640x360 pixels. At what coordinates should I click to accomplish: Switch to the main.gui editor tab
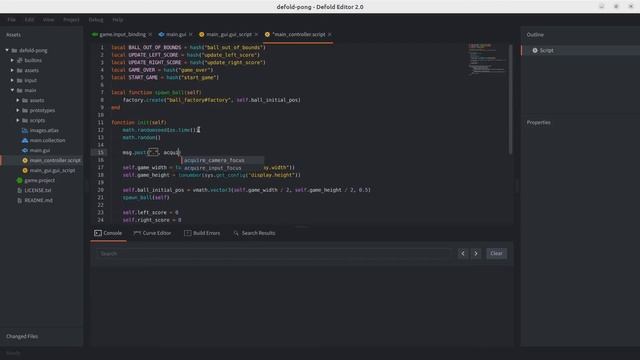[176, 35]
